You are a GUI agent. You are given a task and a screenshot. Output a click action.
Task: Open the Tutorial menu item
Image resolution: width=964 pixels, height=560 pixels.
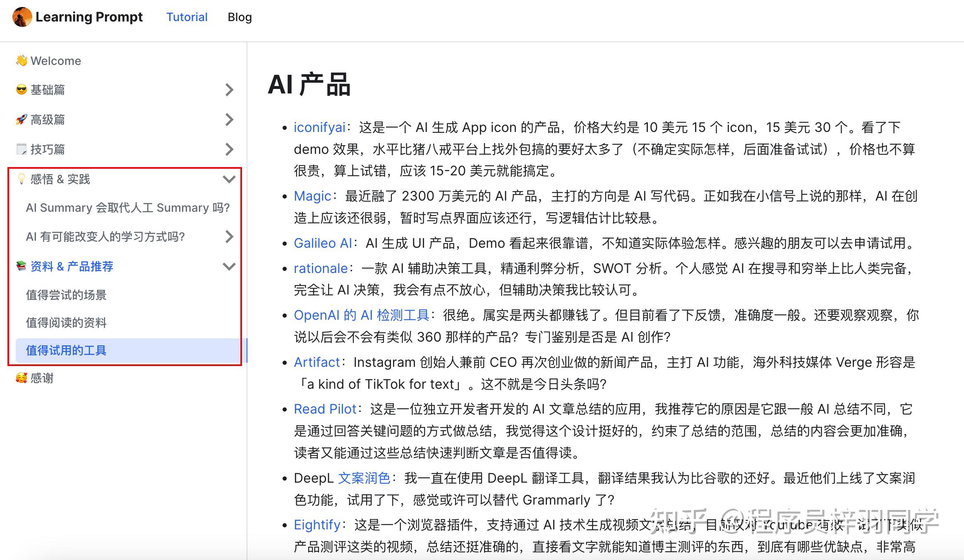[187, 17]
